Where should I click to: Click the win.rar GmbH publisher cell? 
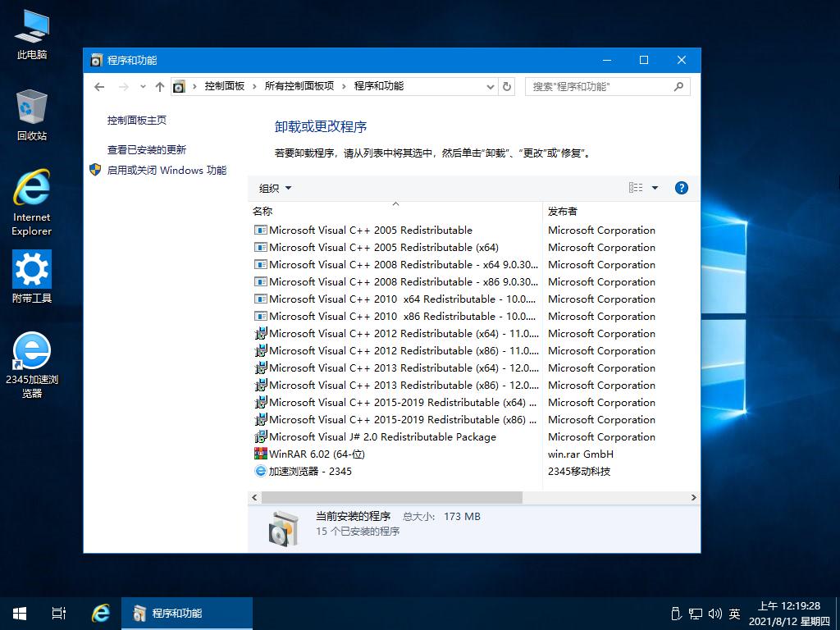(581, 454)
